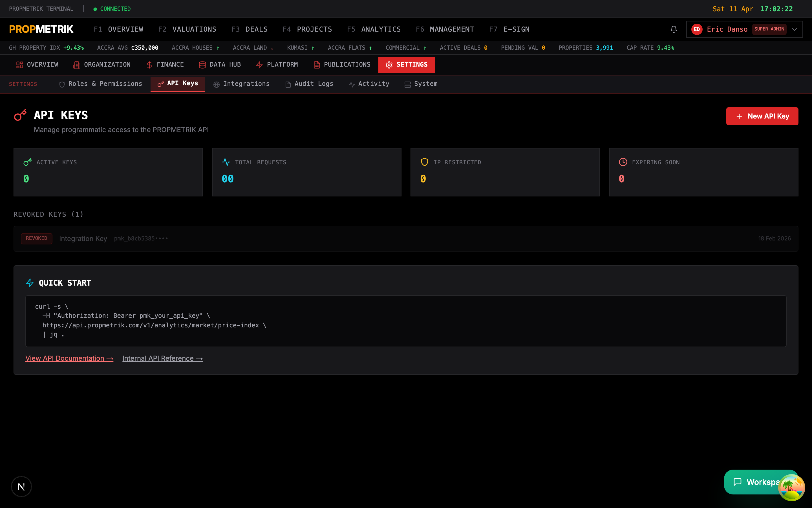Screen dimensions: 812x508
Task: Create a New API Key
Action: point(762,116)
